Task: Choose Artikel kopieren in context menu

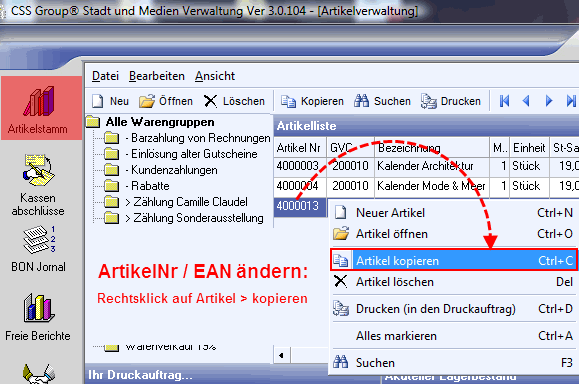Action: point(453,260)
